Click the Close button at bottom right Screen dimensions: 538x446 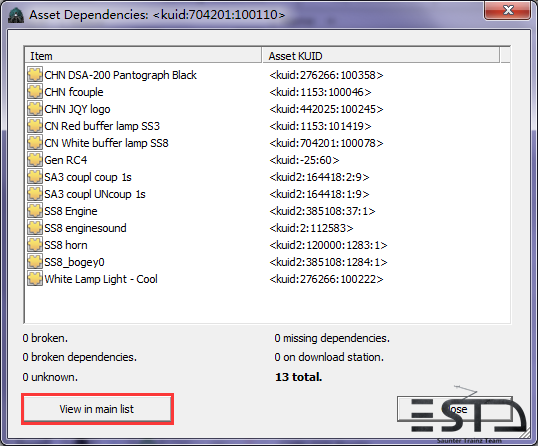[455, 409]
